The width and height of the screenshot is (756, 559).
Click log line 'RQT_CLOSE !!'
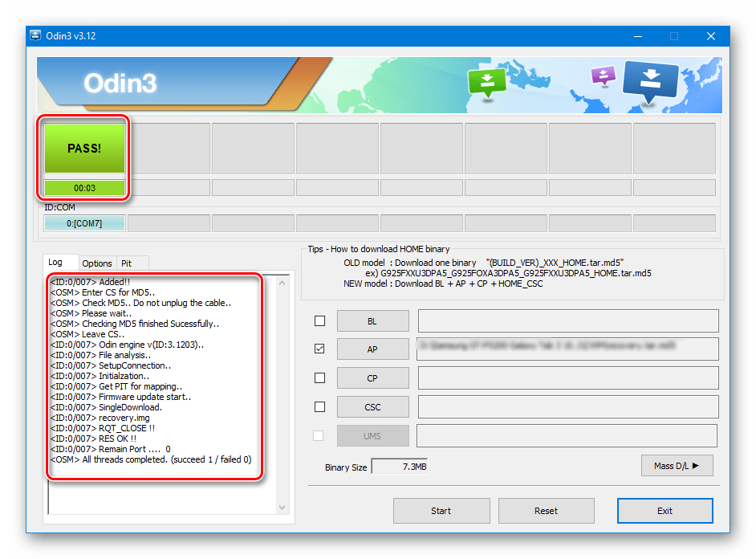pos(102,428)
